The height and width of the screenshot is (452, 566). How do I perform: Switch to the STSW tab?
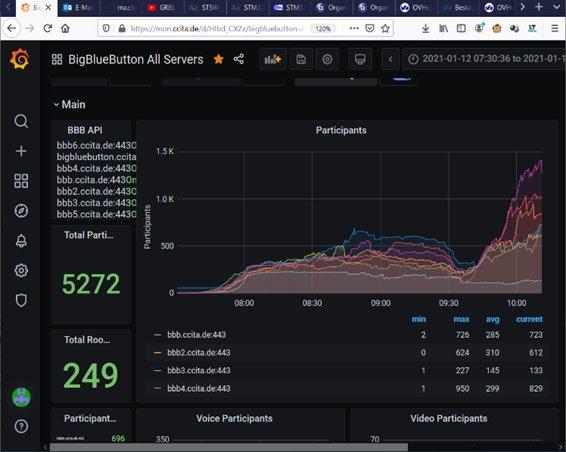[x=204, y=8]
